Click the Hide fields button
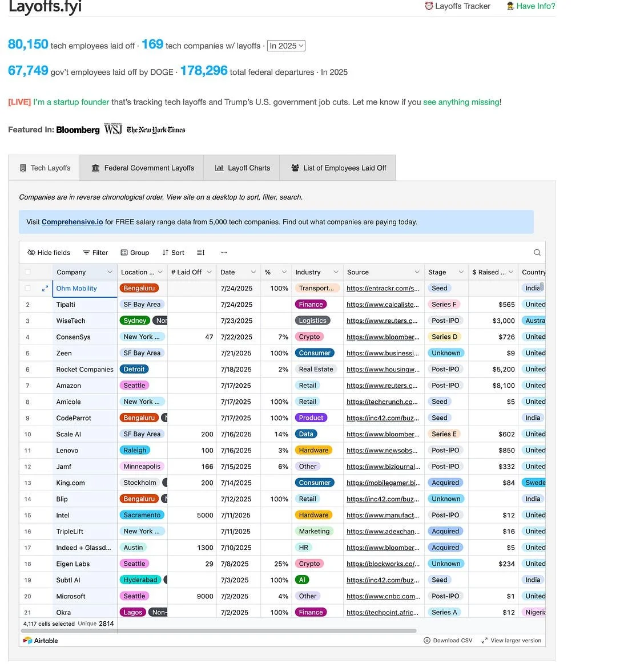The height and width of the screenshot is (672, 628). pos(49,253)
